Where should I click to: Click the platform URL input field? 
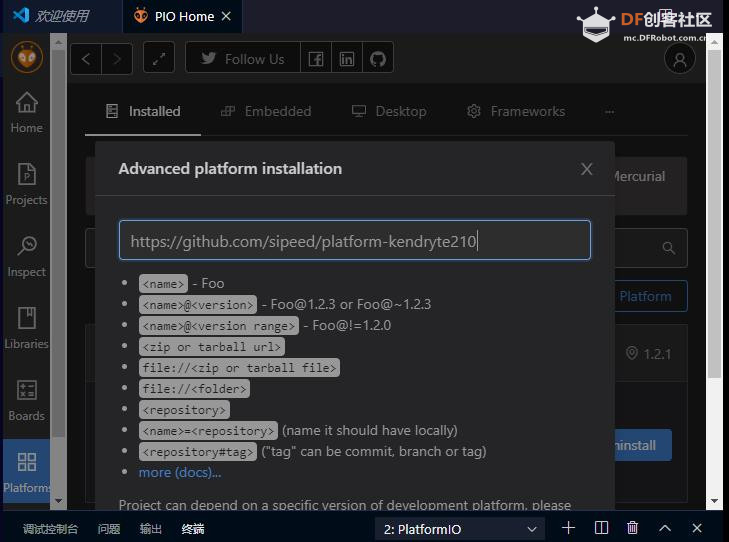[x=355, y=240]
